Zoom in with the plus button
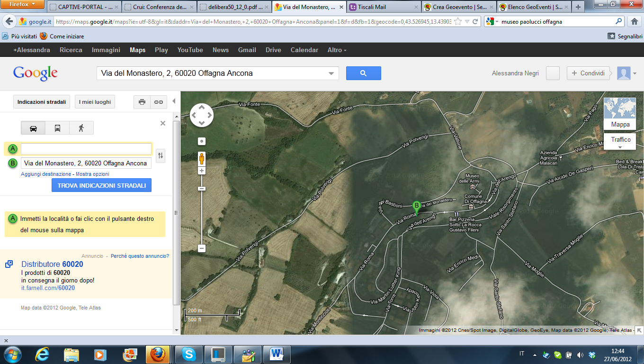This screenshot has width=644, height=364. click(x=202, y=171)
